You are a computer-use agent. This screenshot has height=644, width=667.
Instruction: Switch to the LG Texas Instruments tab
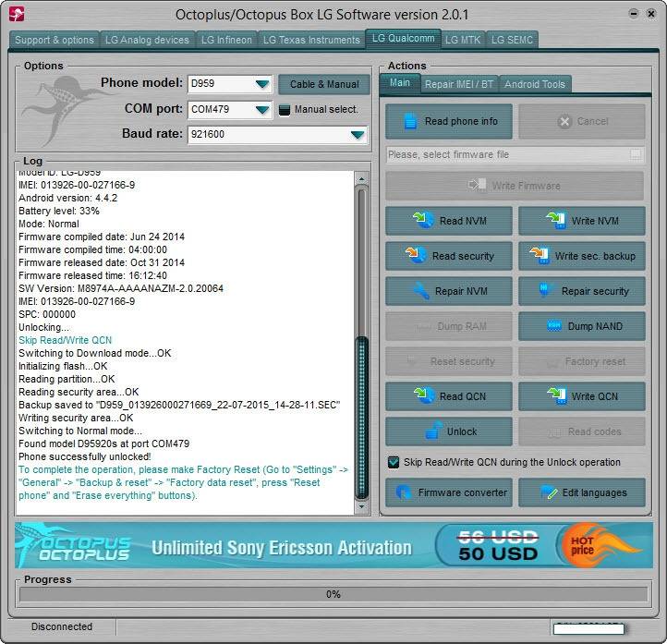pyautogui.click(x=311, y=40)
